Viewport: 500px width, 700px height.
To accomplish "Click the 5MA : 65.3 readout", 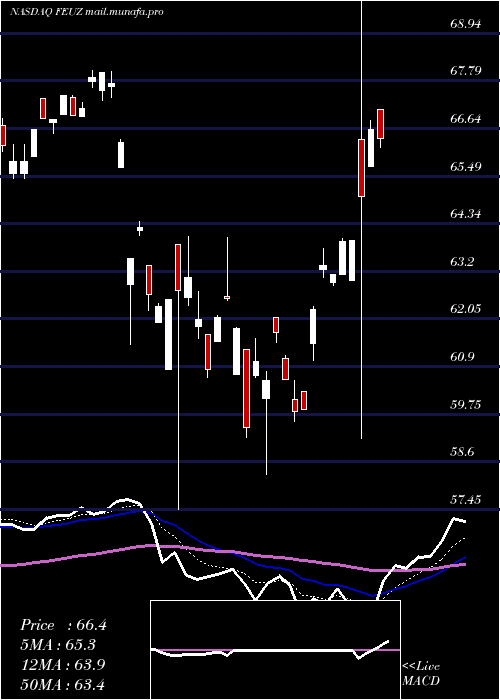I will click(59, 645).
